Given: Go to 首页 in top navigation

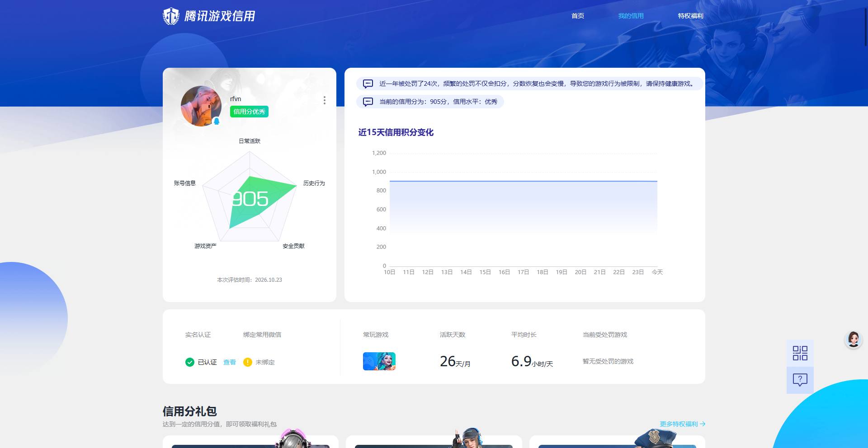Looking at the screenshot, I should point(578,16).
